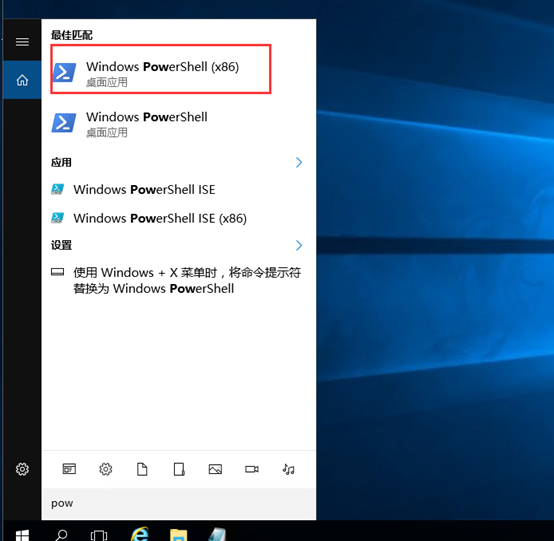Open the hamburger menu in search panel
554x541 pixels.
[22, 42]
